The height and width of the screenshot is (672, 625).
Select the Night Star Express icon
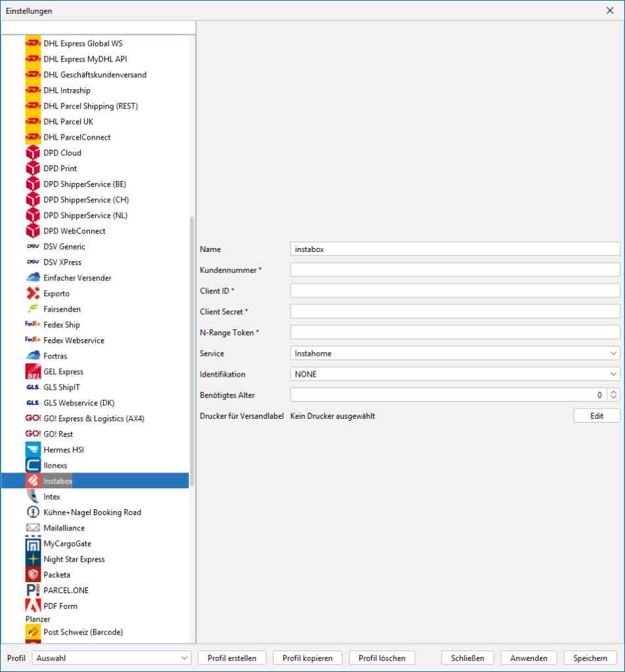33,559
